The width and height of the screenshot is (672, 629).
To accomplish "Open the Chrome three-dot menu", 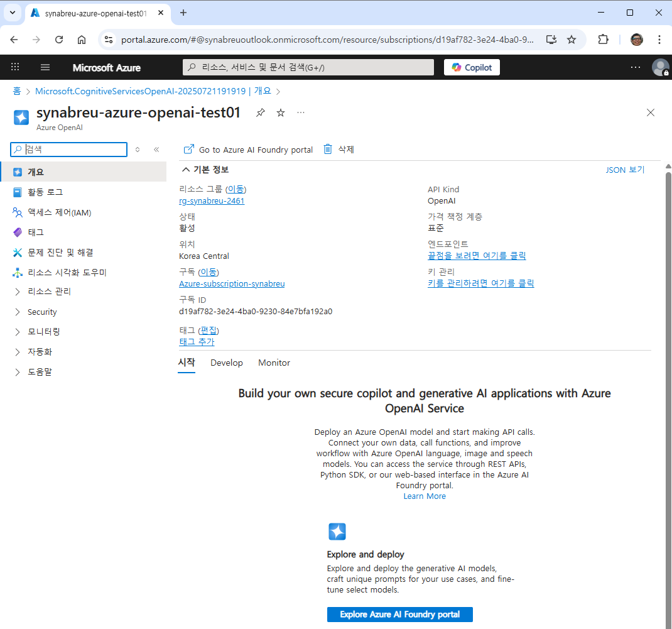I will click(x=659, y=40).
